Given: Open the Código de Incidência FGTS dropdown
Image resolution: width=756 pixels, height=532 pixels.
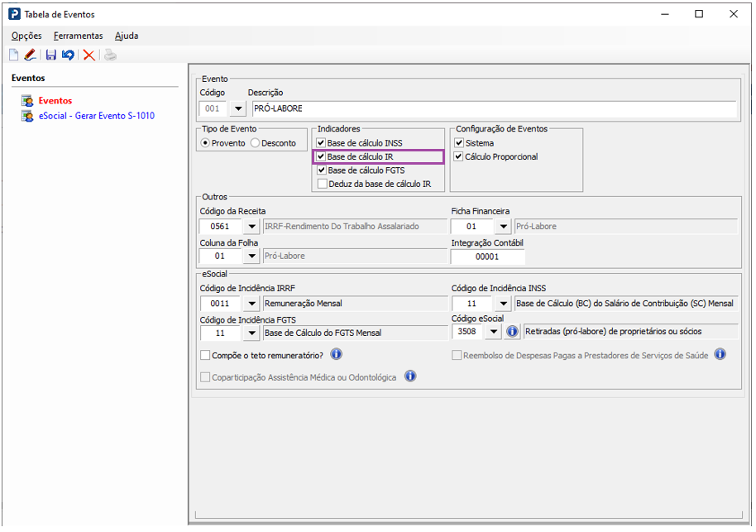Looking at the screenshot, I should (x=251, y=333).
